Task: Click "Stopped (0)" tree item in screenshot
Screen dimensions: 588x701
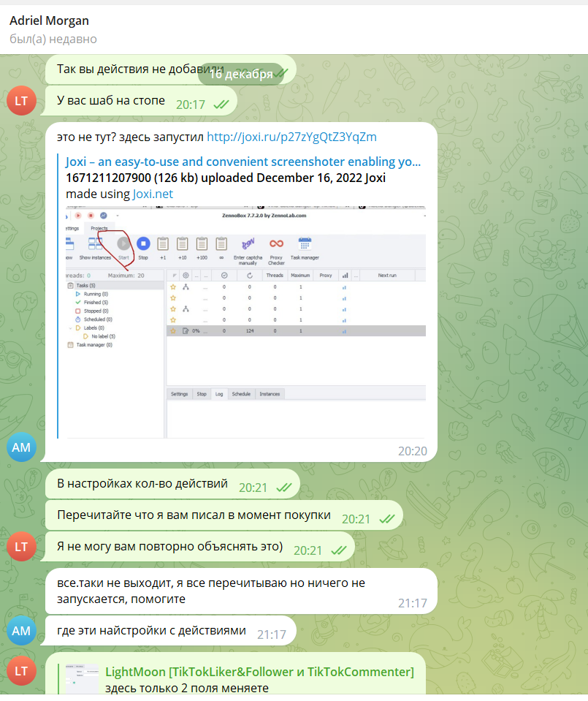Action: click(x=96, y=311)
